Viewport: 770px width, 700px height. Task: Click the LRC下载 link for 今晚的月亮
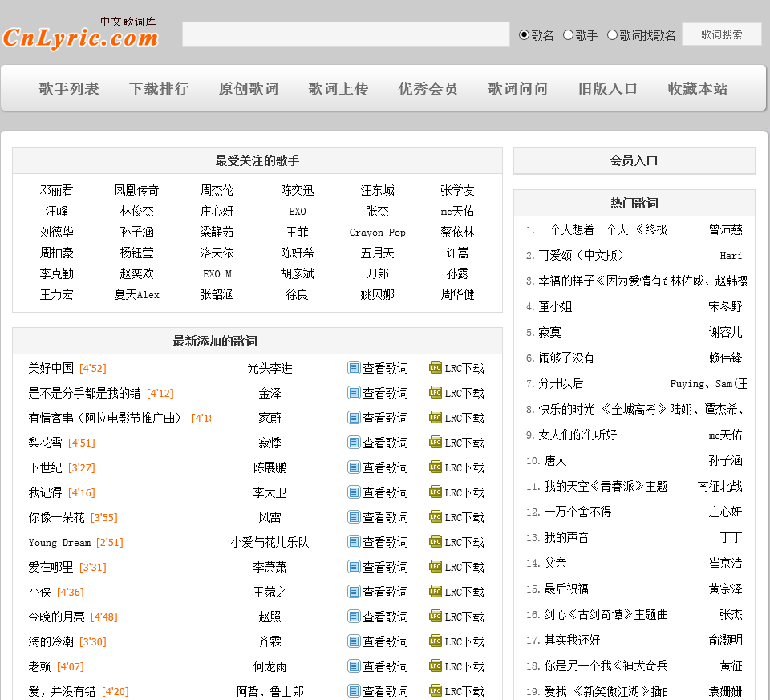[x=464, y=617]
